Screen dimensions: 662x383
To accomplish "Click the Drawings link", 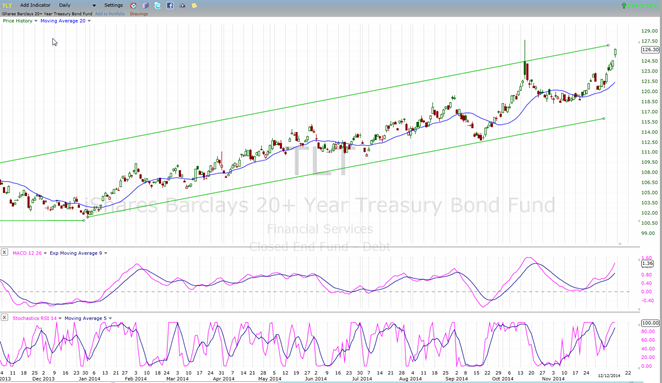I will click(x=139, y=14).
